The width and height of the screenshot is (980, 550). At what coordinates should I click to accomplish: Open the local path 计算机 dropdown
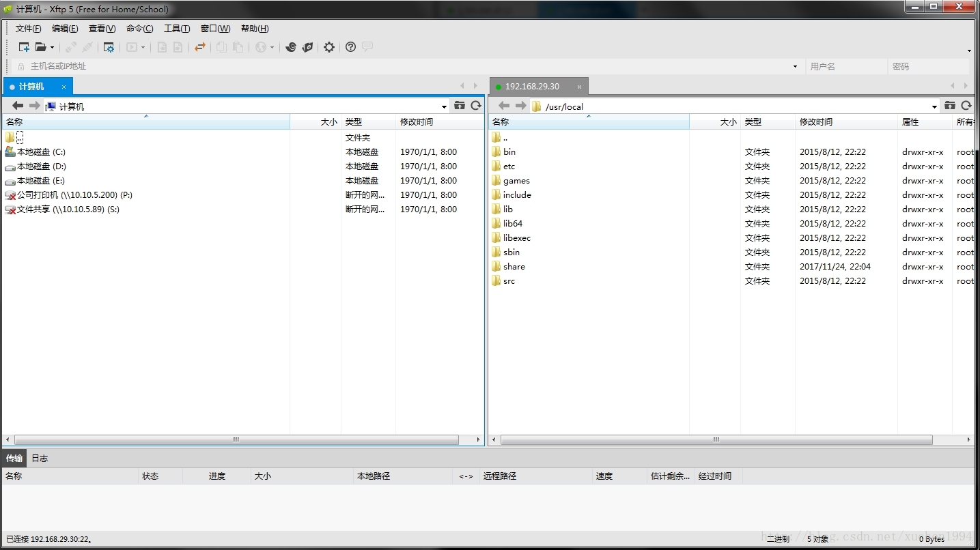point(444,106)
